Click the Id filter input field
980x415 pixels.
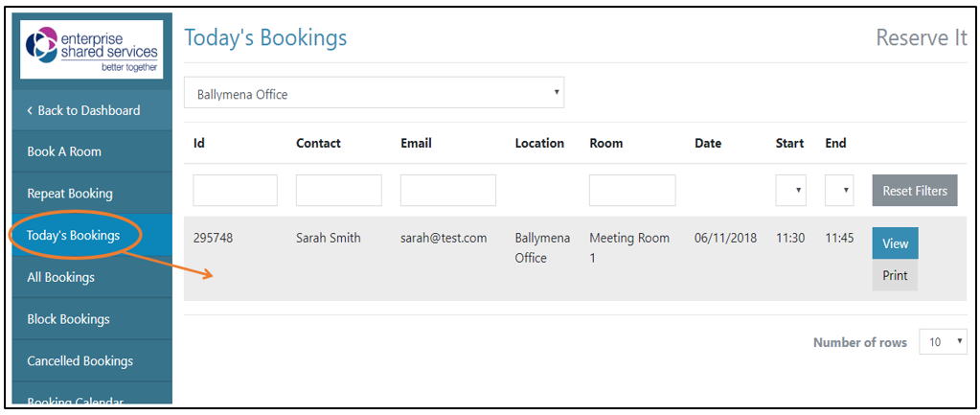pos(235,191)
